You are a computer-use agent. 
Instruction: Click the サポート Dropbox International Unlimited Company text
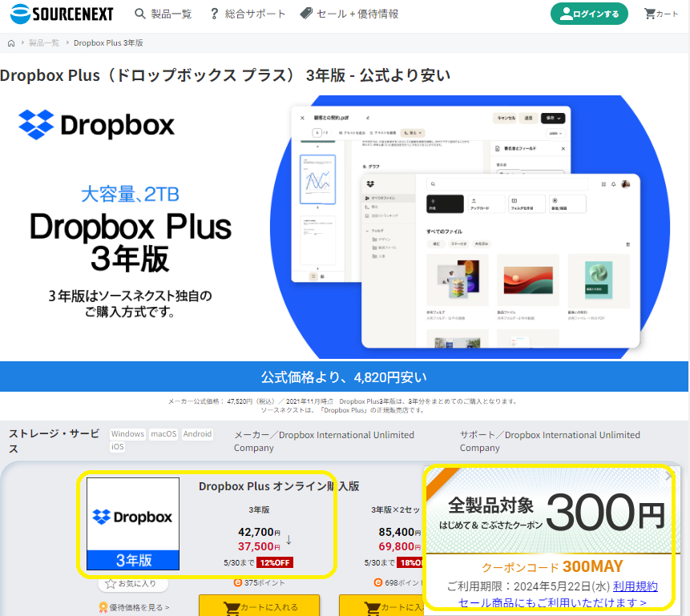point(550,441)
